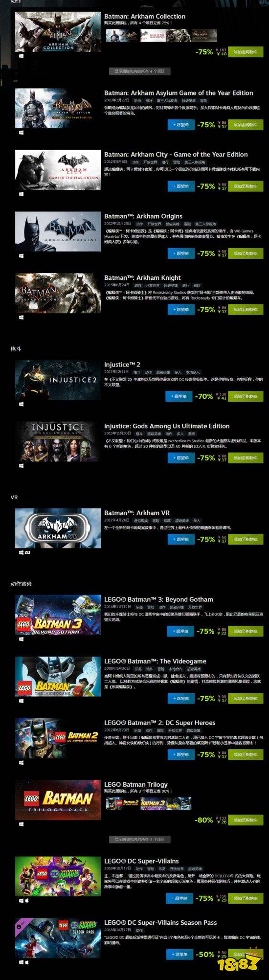Click the -70% discount badge for Injustice 2
The width and height of the screenshot is (269, 980).
[204, 396]
